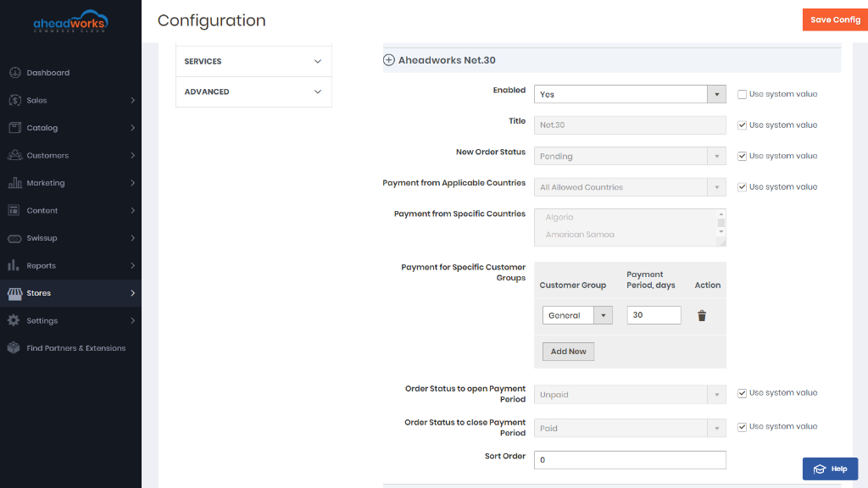Expand the Sales menu arrow

coord(133,100)
